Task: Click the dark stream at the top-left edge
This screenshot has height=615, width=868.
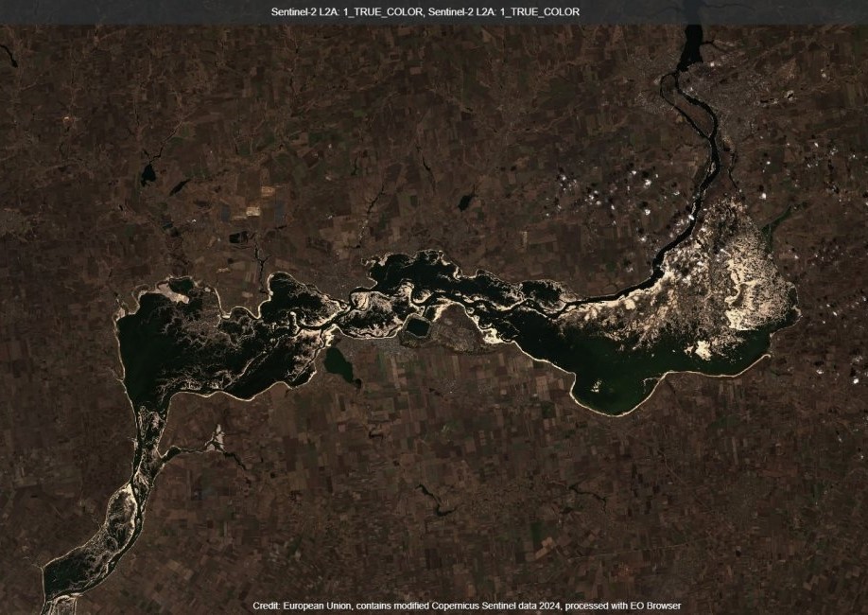Action: pos(9,57)
